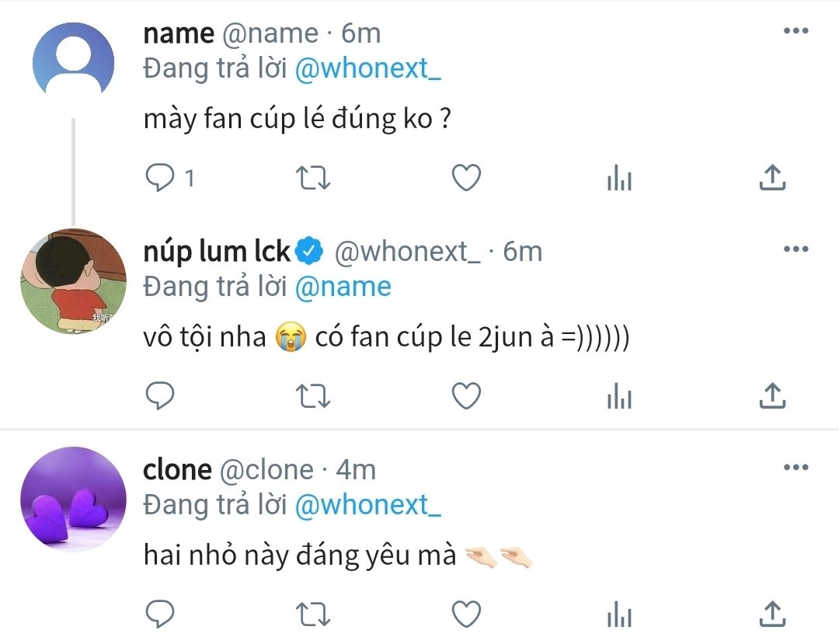Viewport: 839px width, 644px height.
Task: Open @name mention link in reply
Action: [343, 287]
